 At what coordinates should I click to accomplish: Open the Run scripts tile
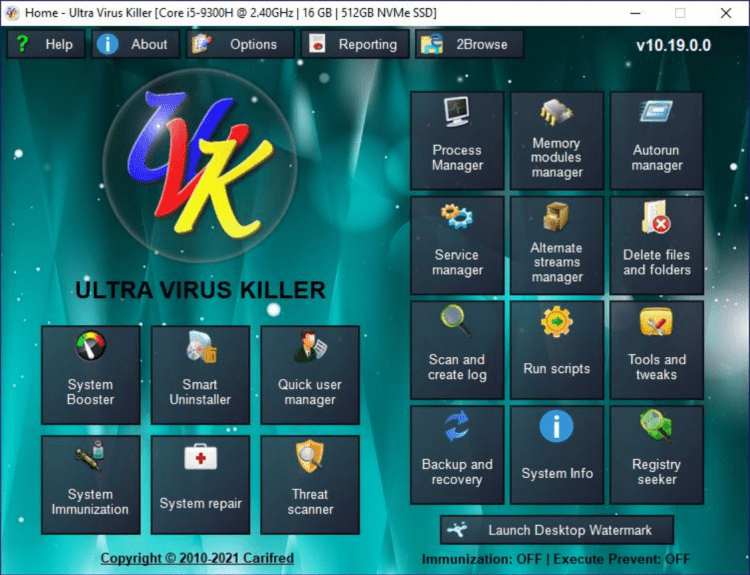(x=557, y=350)
